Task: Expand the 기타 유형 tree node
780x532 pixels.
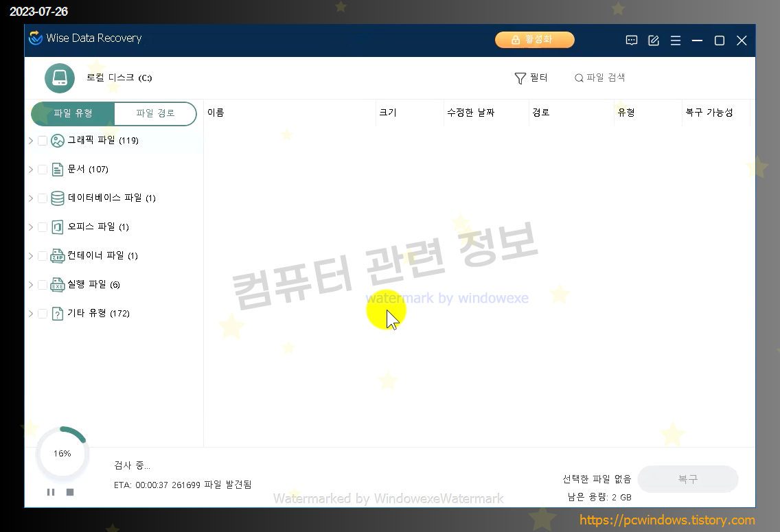Action: pyautogui.click(x=31, y=314)
